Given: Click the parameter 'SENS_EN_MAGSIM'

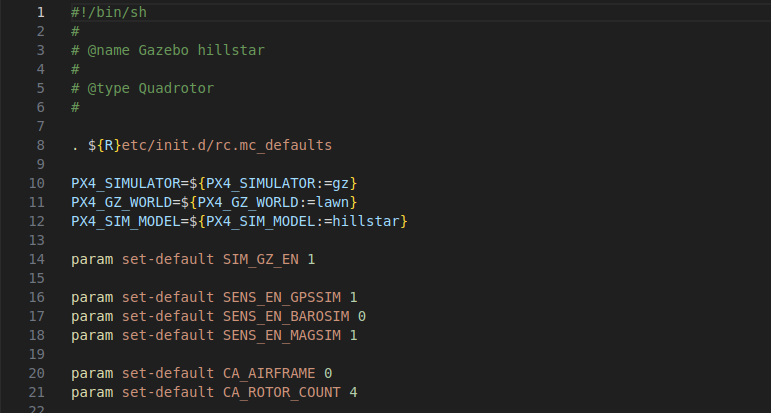Looking at the screenshot, I should tap(282, 335).
